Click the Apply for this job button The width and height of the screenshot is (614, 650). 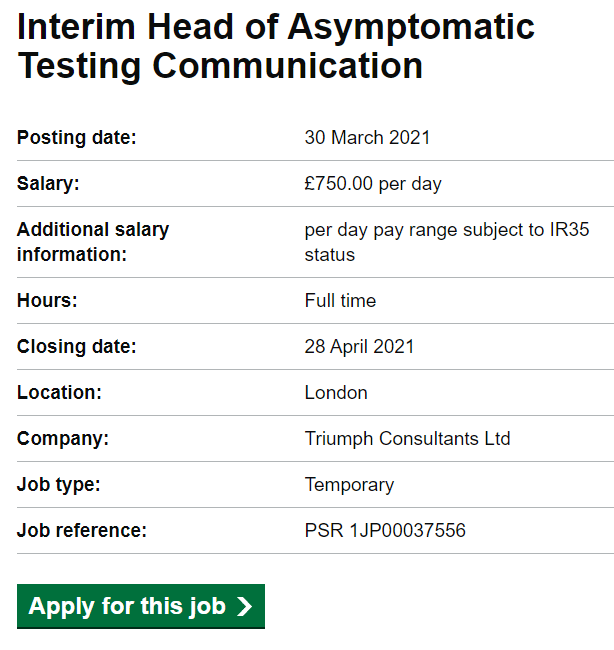(141, 606)
